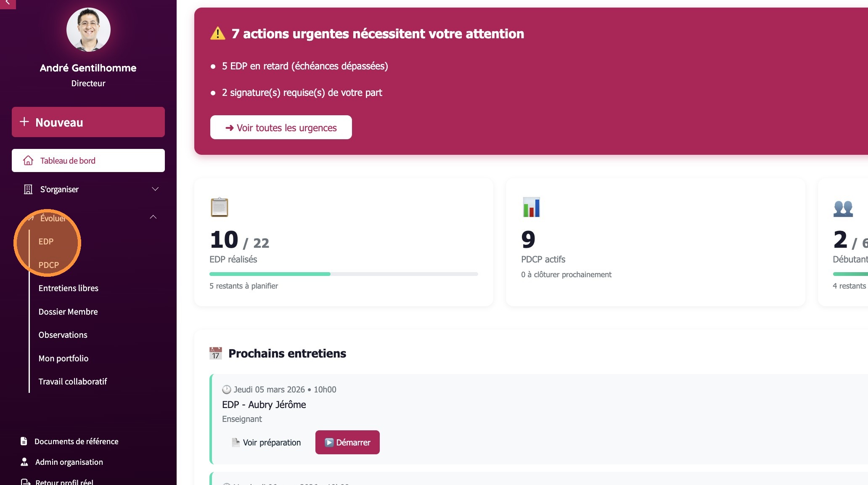This screenshot has height=485, width=868.
Task: Click the Nouveau button
Action: [x=88, y=122]
